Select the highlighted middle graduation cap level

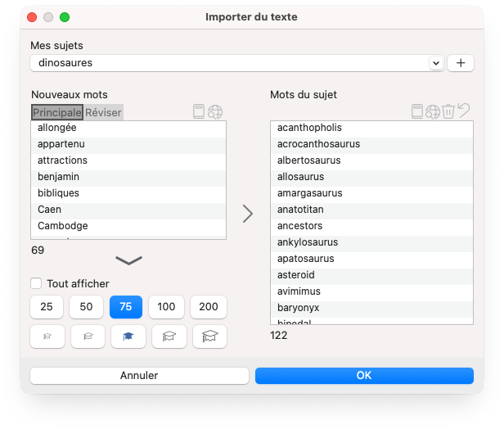point(127,336)
